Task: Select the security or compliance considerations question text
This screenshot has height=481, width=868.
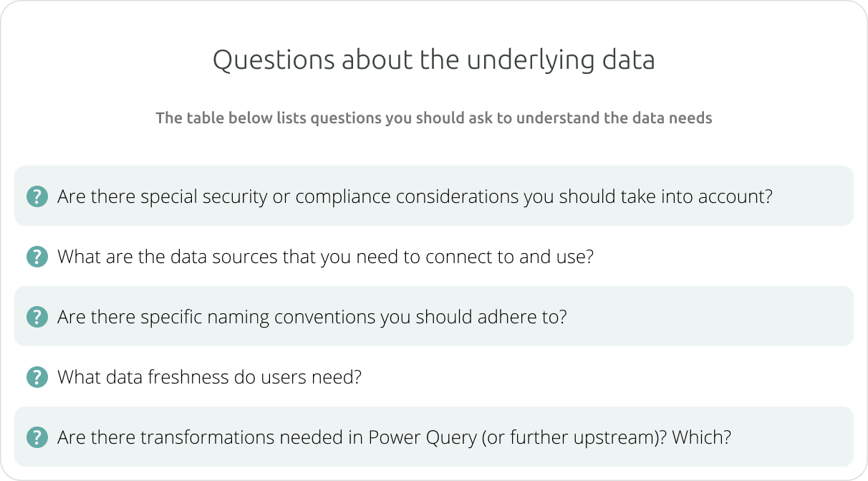Action: point(415,196)
